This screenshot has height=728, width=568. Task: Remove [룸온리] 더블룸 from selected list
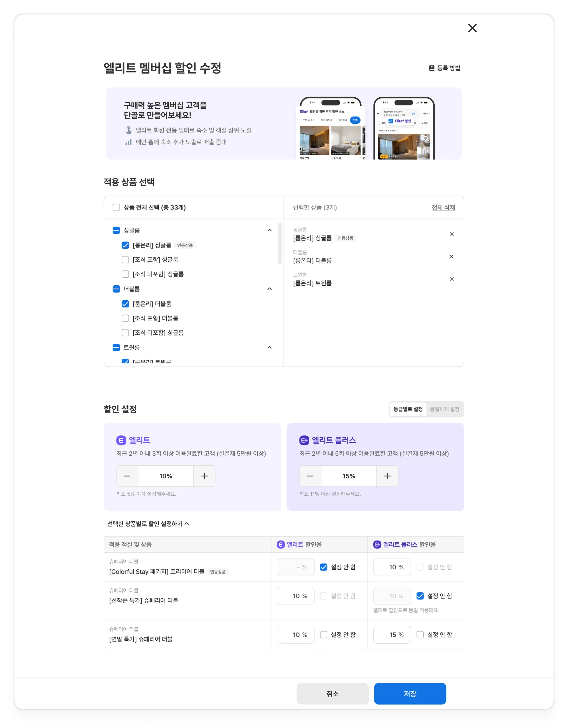click(x=451, y=256)
